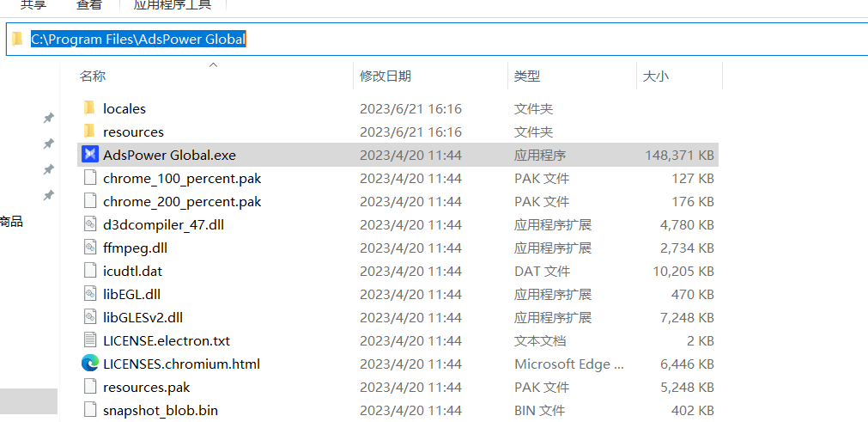Select the AdsPower Global.exe application icon
This screenshot has width=868, height=422.
click(x=89, y=155)
